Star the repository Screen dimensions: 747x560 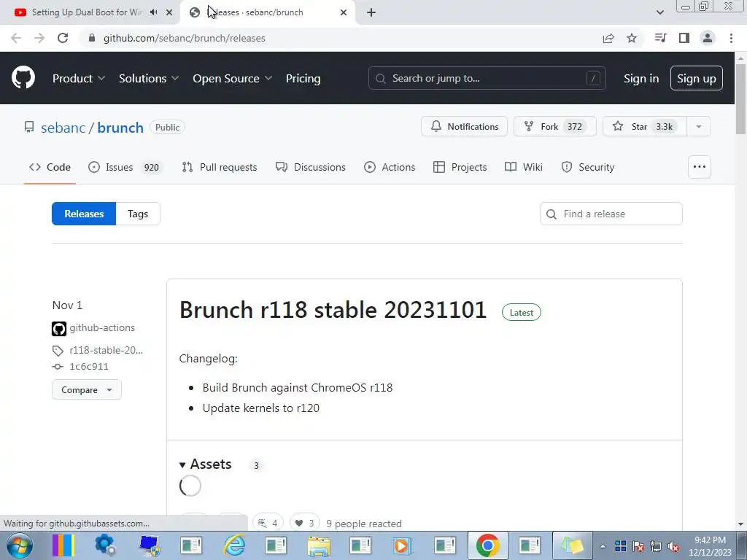click(x=644, y=126)
